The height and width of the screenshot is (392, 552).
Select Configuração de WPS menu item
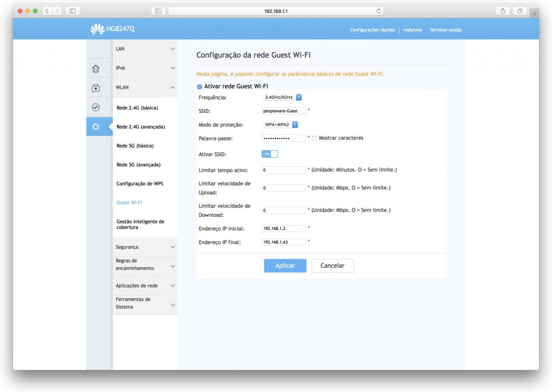(x=140, y=184)
